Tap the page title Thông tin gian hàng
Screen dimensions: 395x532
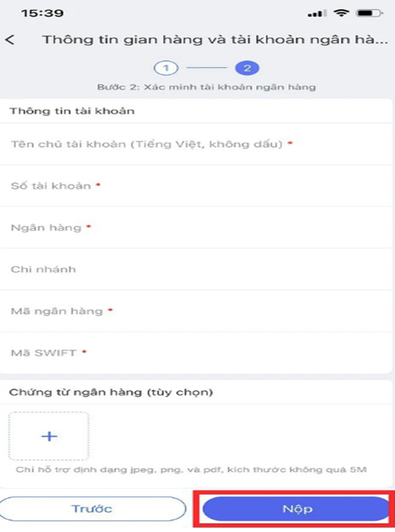[215, 40]
